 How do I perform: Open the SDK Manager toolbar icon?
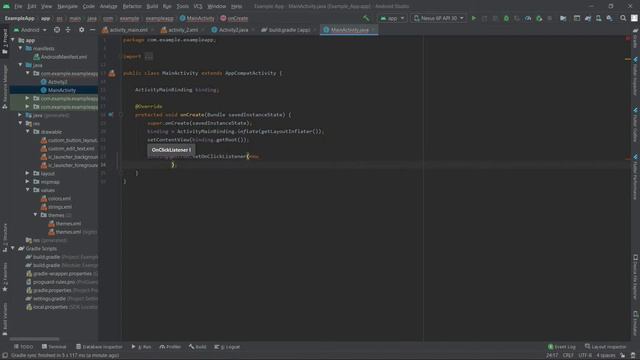coord(609,18)
